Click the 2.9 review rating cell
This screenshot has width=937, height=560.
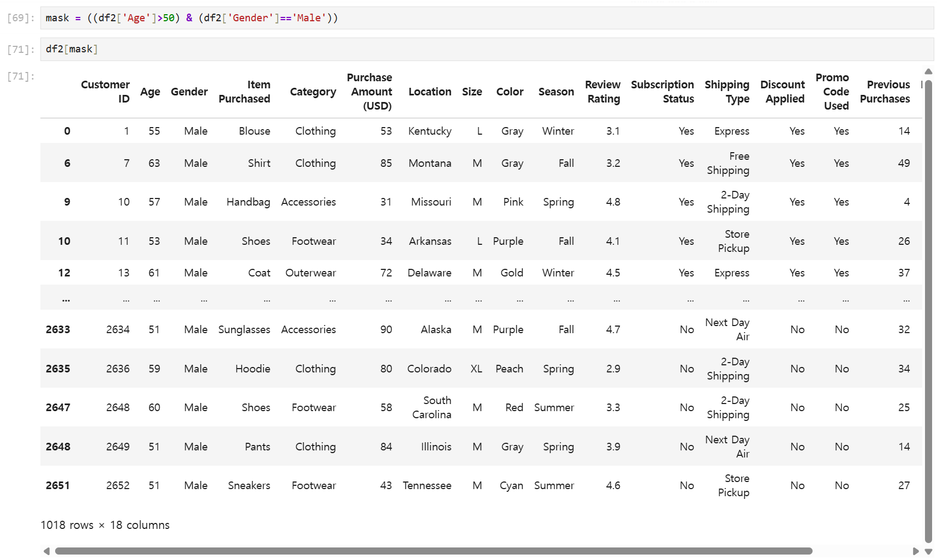[613, 369]
